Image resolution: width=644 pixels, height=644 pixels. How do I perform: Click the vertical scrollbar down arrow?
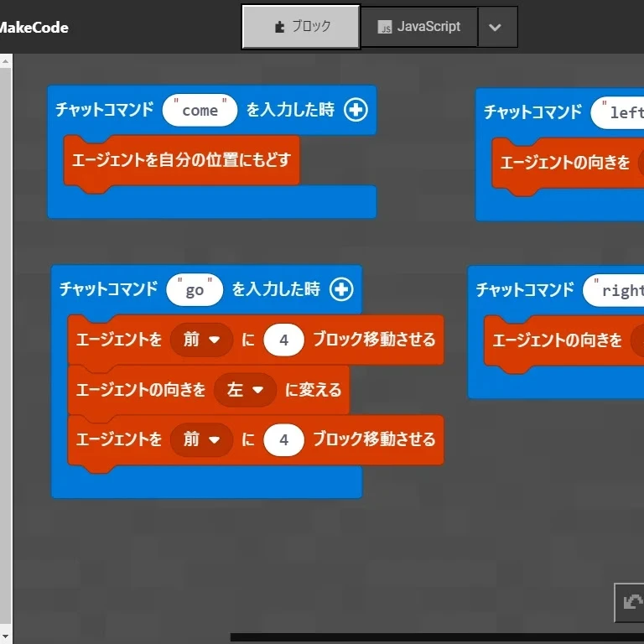point(5,638)
